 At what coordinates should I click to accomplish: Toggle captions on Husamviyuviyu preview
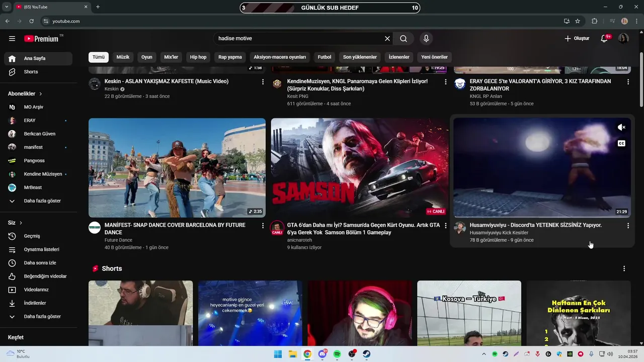pos(621,143)
